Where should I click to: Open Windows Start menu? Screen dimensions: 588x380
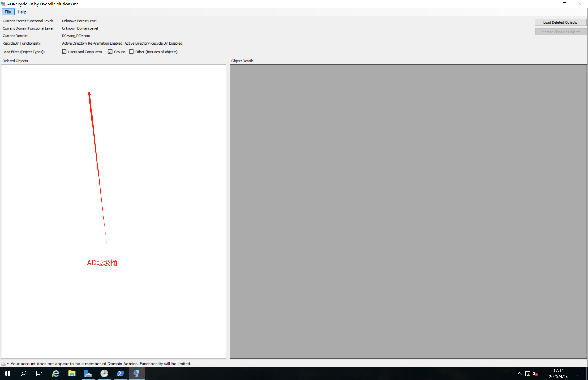pos(8,373)
